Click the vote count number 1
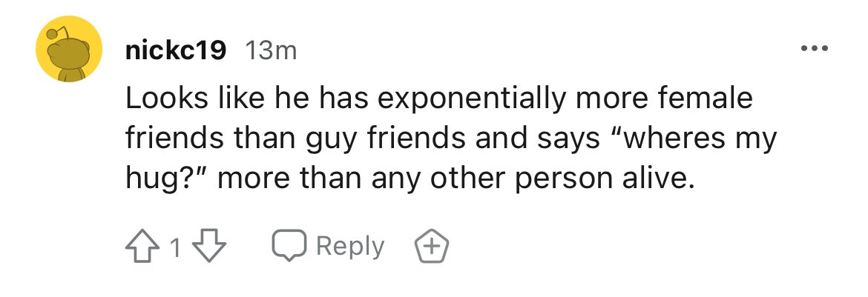Image resolution: width=868 pixels, height=297 pixels. point(175,247)
